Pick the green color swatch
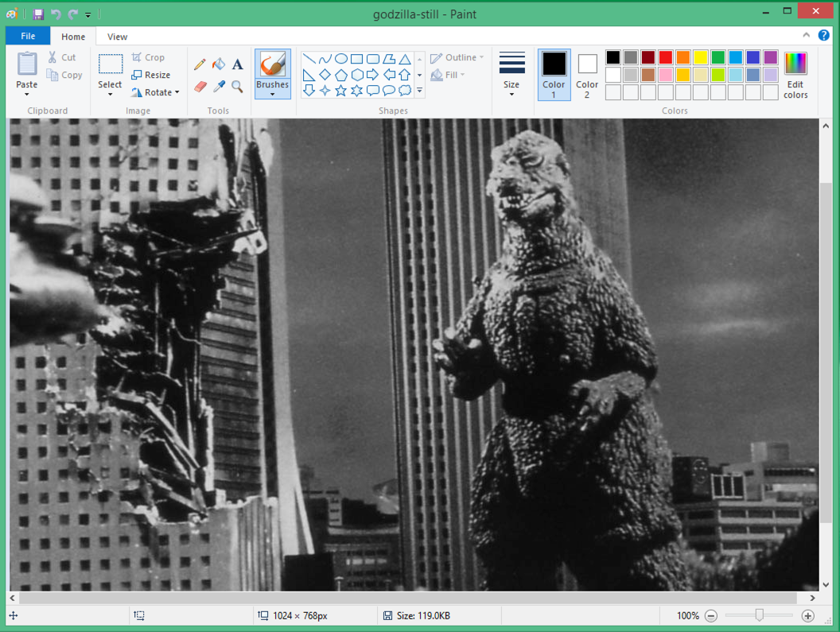 pos(717,57)
